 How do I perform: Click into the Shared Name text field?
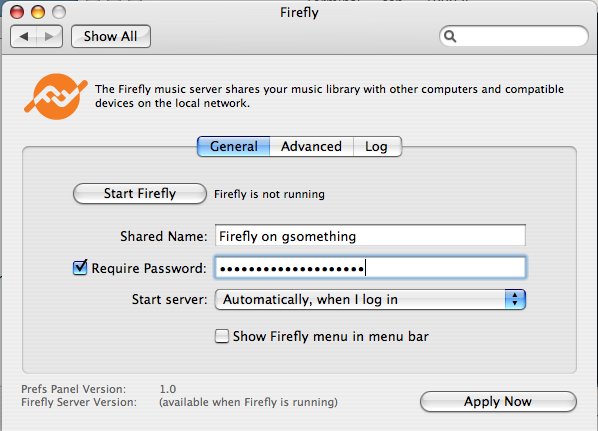click(x=370, y=236)
